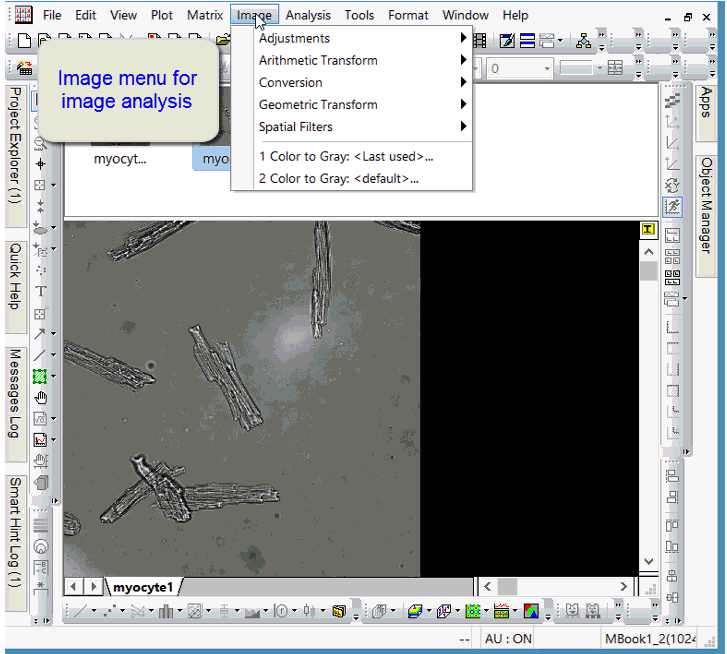The width and height of the screenshot is (727, 654).
Task: Select the Arrow drawing tool
Action: (x=40, y=334)
